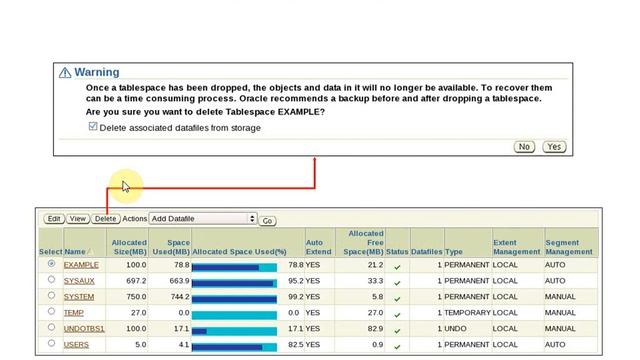
Task: Open the SYSAUX tablespace link
Action: pos(79,281)
